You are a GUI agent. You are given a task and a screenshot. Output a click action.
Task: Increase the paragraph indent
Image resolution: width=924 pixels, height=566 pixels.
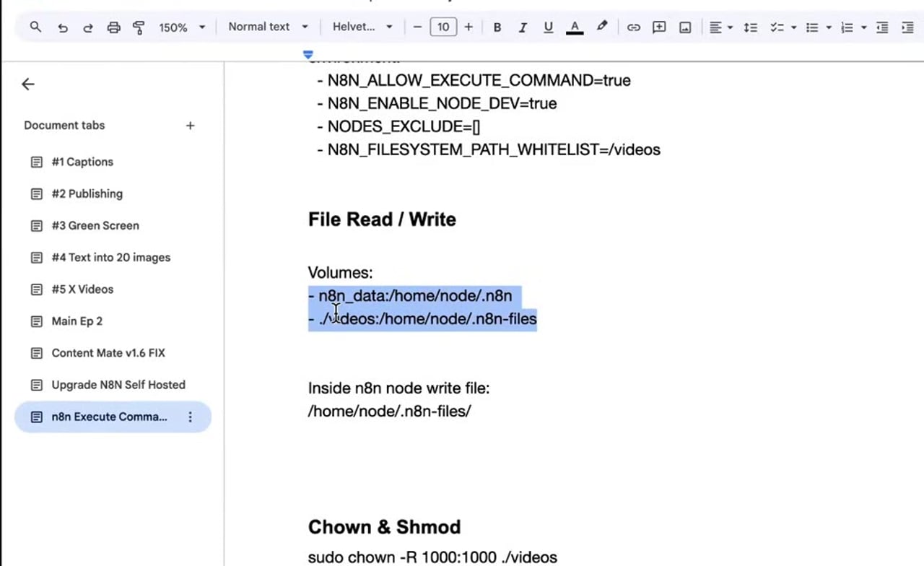tap(908, 27)
